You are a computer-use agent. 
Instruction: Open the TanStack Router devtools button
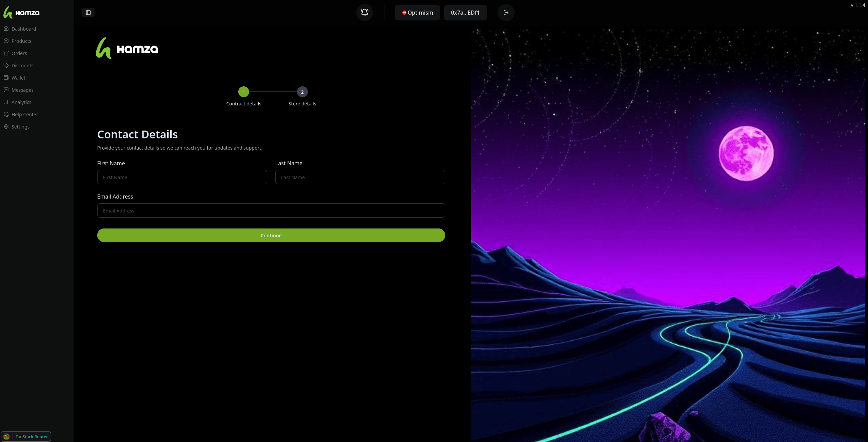pos(26,437)
